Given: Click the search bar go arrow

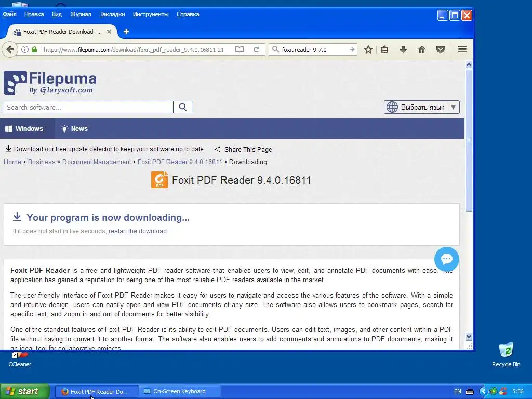Looking at the screenshot, I should pos(352,49).
